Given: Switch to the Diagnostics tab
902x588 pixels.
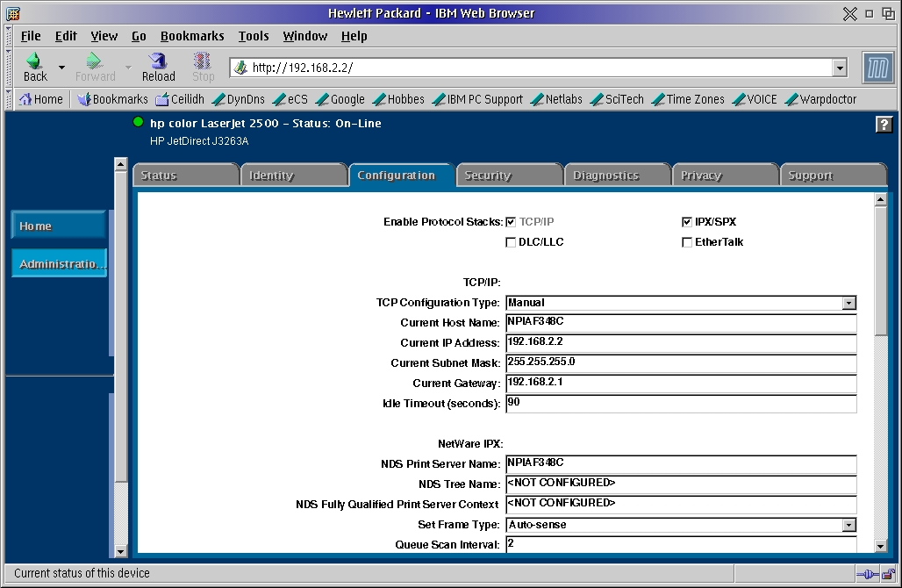Looking at the screenshot, I should (619, 175).
